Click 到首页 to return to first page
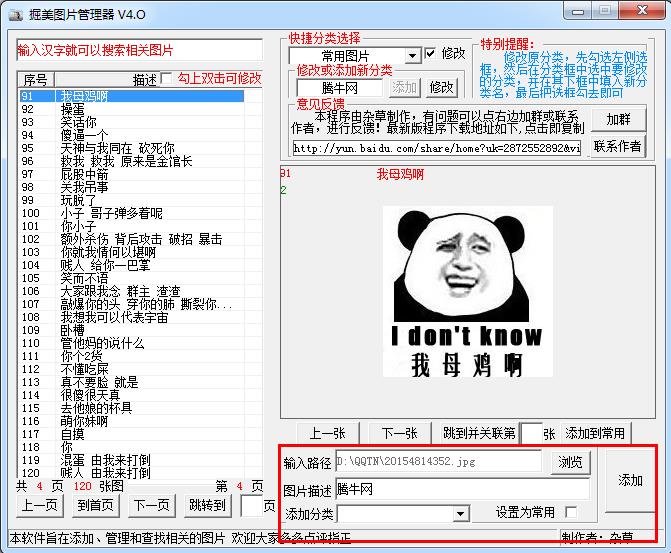The width and height of the screenshot is (671, 553). click(97, 505)
